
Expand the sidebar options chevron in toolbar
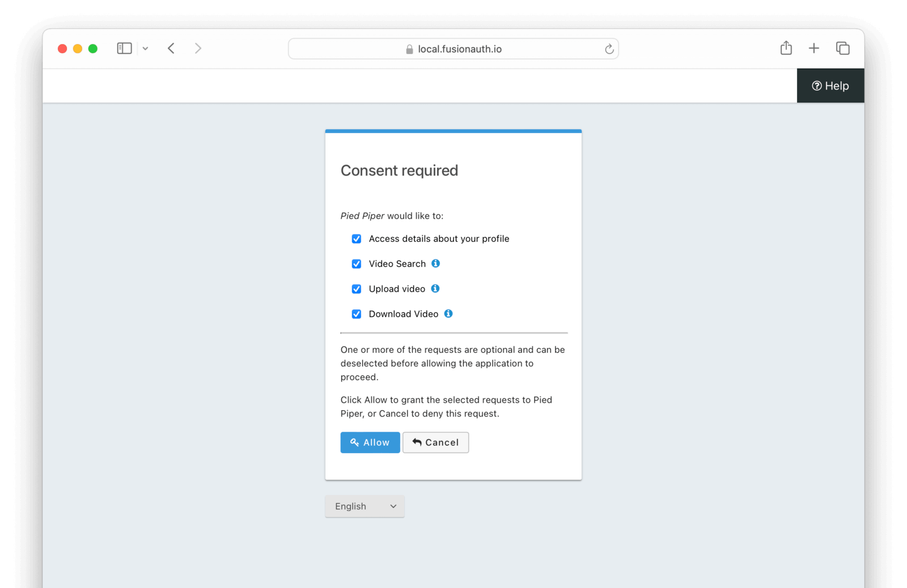[x=145, y=48]
